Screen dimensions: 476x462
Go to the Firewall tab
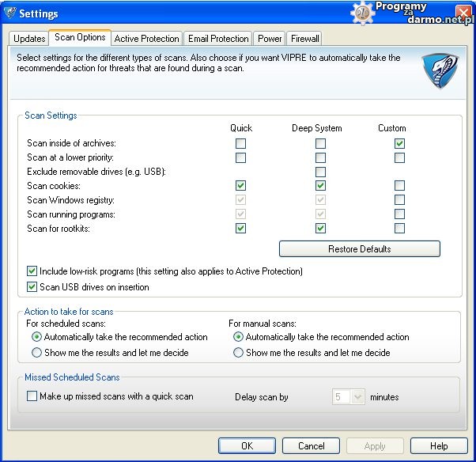pyautogui.click(x=304, y=39)
